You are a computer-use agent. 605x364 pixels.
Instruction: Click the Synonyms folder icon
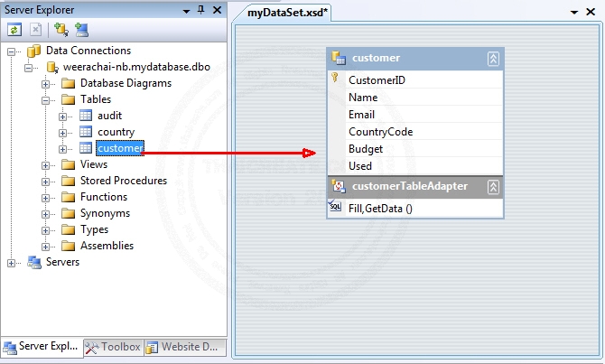click(69, 213)
